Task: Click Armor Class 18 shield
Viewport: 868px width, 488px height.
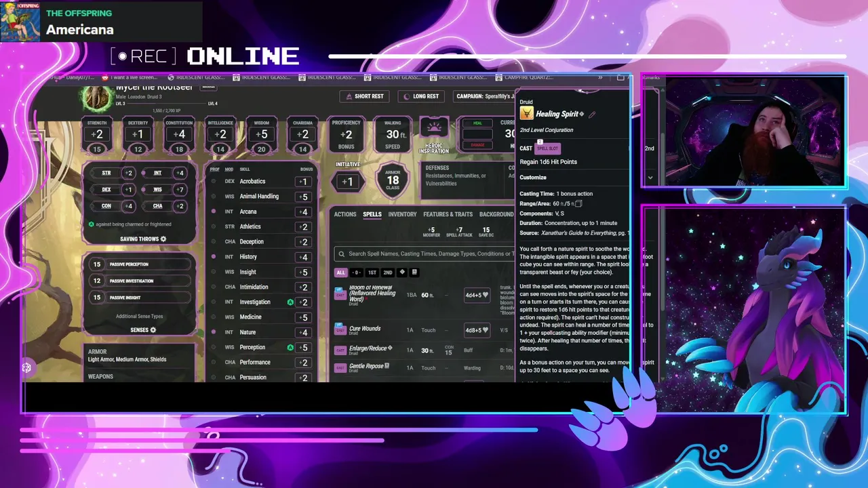Action: click(393, 180)
